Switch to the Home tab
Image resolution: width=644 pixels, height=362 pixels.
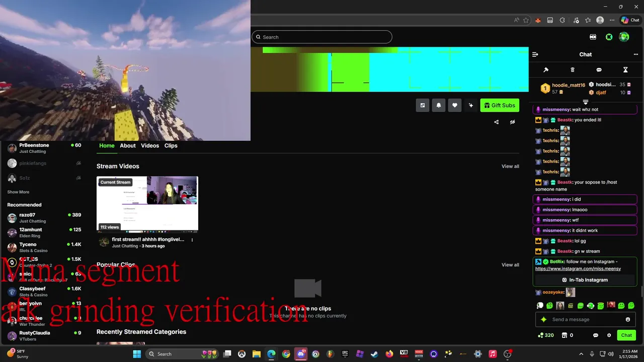(107, 145)
